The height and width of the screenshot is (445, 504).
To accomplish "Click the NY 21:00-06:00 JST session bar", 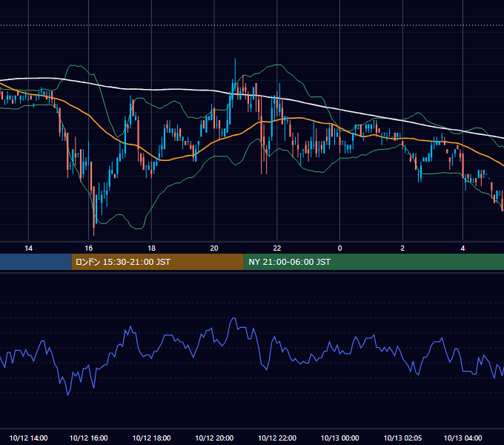I will (374, 262).
